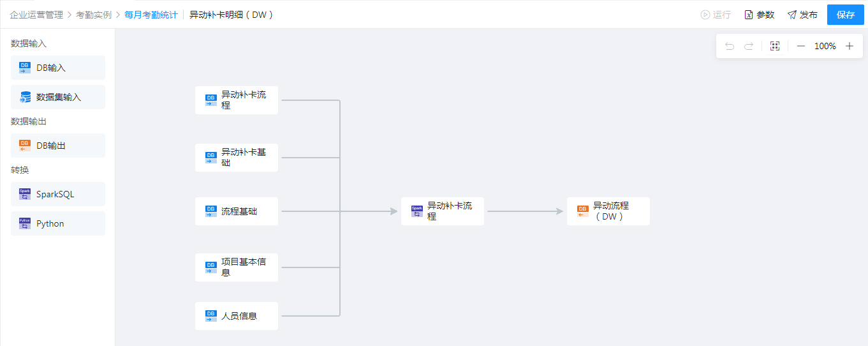868x346 pixels.
Task: Navigate to 考勤实例 breadcrumb
Action: coord(94,15)
